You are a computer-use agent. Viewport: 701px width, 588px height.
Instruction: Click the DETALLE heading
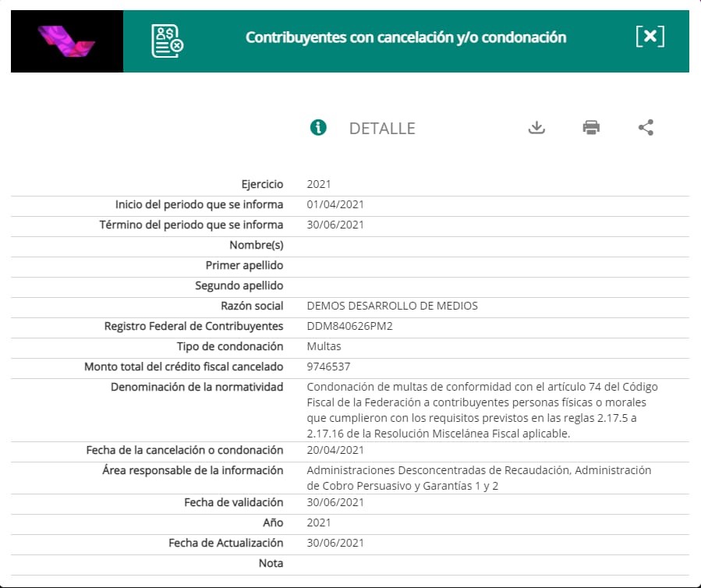(x=382, y=129)
